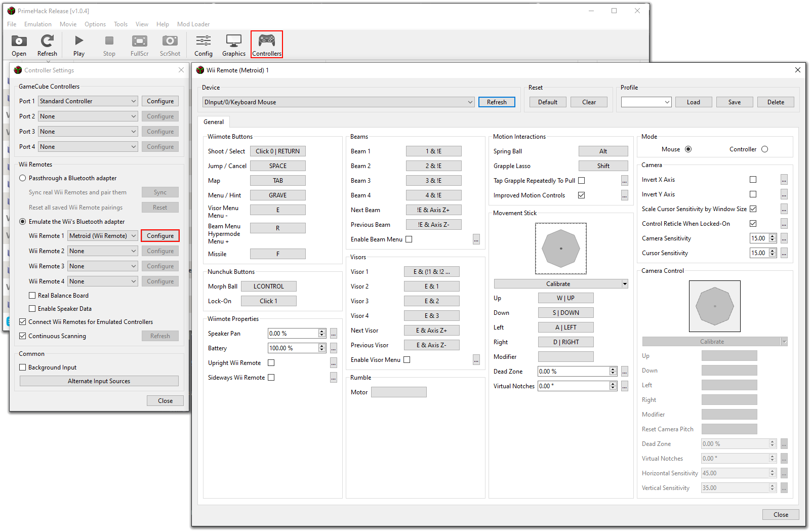Open options button beside Camera Sensitivity

click(x=784, y=238)
